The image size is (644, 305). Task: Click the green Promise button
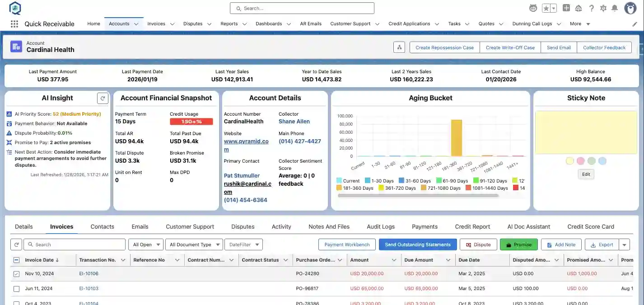(519, 244)
